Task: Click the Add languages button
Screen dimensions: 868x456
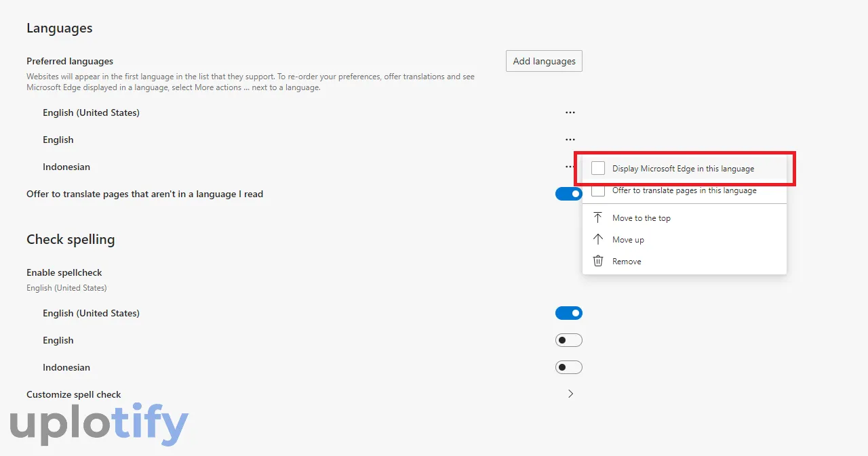Action: (544, 61)
